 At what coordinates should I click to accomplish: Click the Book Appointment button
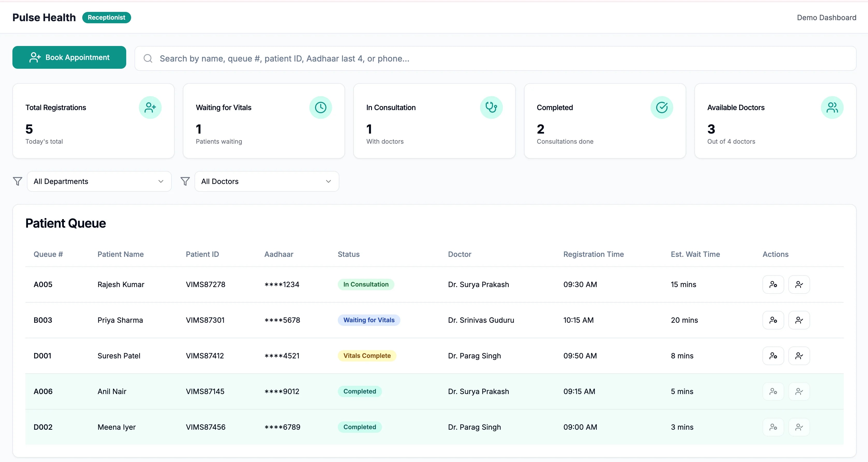pyautogui.click(x=69, y=57)
